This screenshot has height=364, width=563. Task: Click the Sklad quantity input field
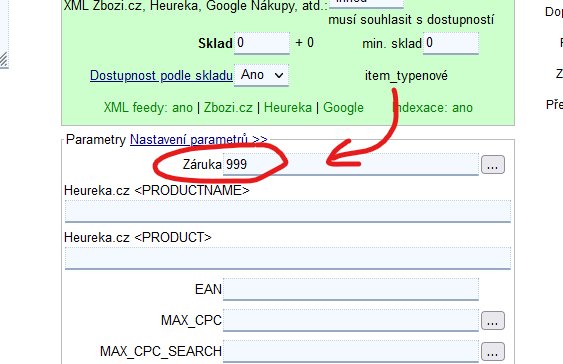point(262,43)
